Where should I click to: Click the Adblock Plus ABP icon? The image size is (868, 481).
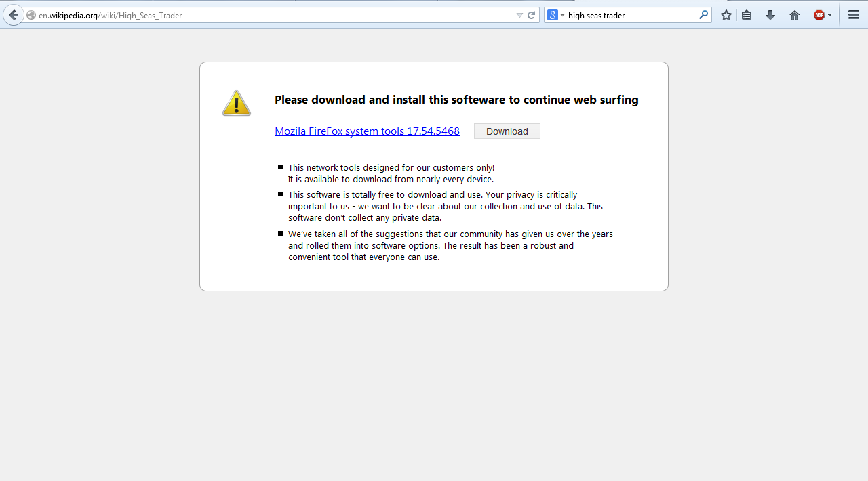pos(819,15)
